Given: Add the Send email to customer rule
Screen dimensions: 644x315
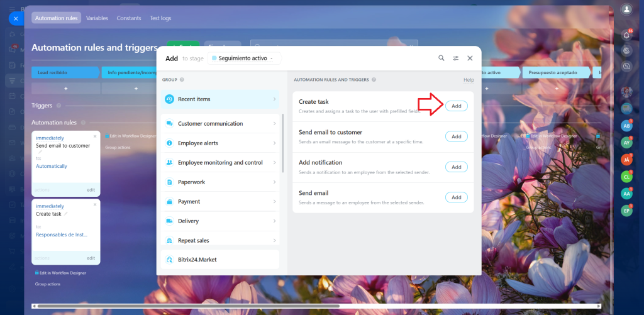Looking at the screenshot, I should 456,136.
